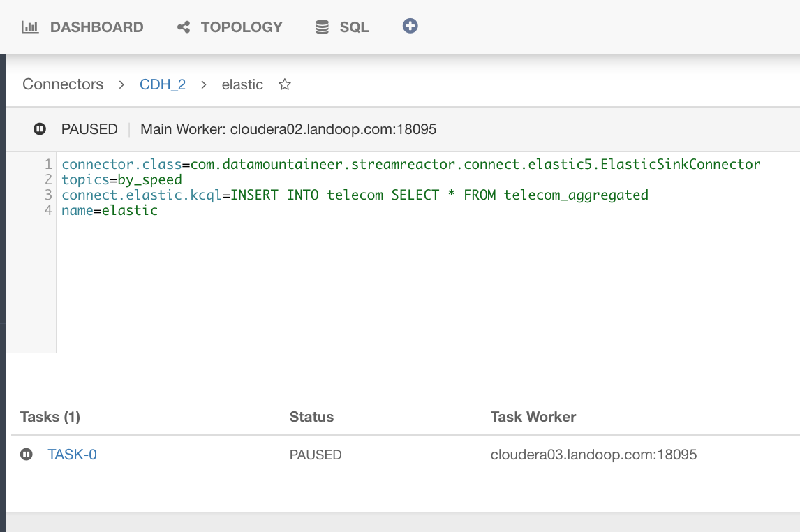Open the TASK-0 link
Screen dimensions: 800x532
pos(72,455)
